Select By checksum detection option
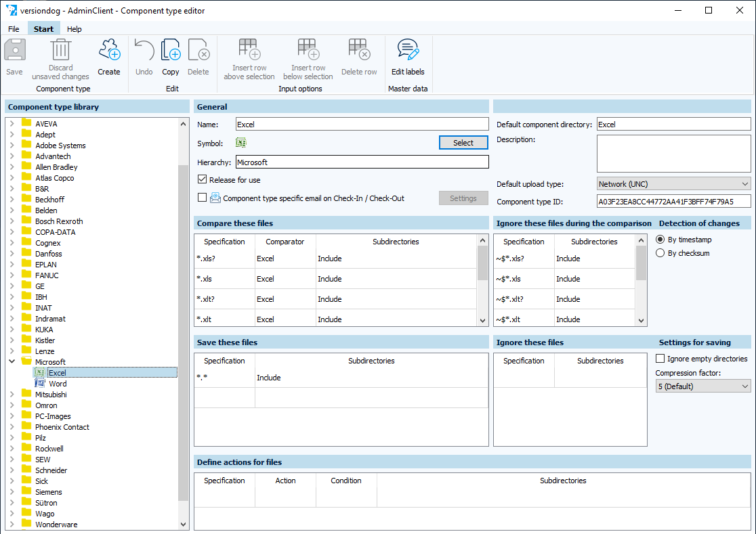This screenshot has width=756, height=534. pyautogui.click(x=660, y=253)
